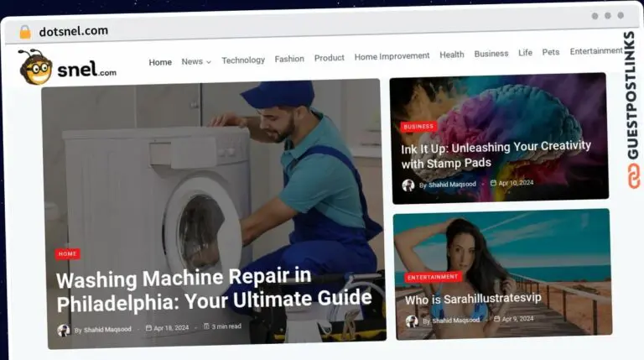The height and width of the screenshot is (360, 644).
Task: Click the red BUSINESS category badge
Action: click(418, 127)
